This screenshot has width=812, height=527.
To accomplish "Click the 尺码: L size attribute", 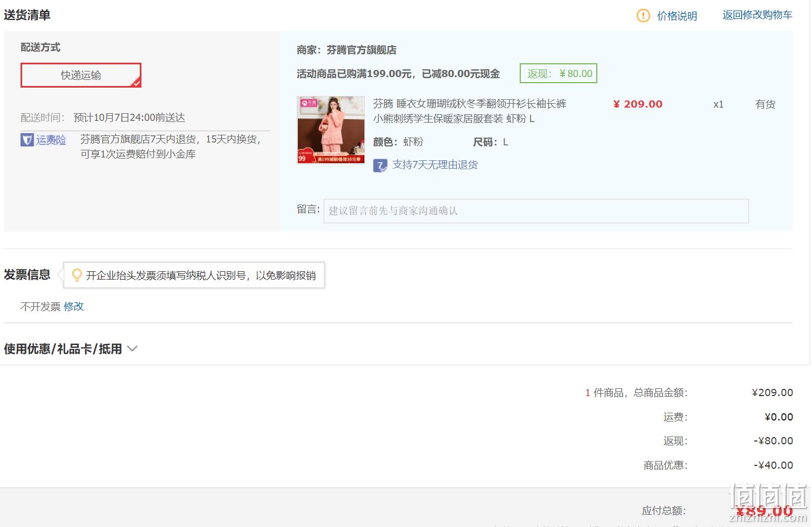I will (491, 142).
